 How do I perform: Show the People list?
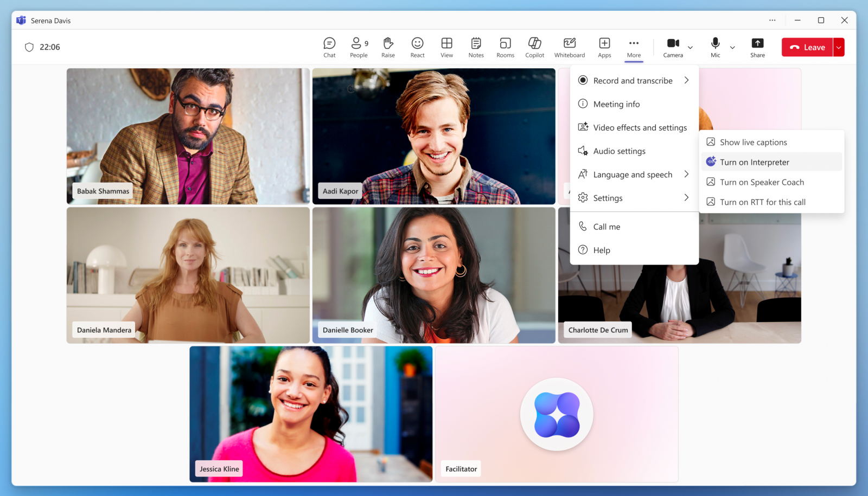pos(359,47)
